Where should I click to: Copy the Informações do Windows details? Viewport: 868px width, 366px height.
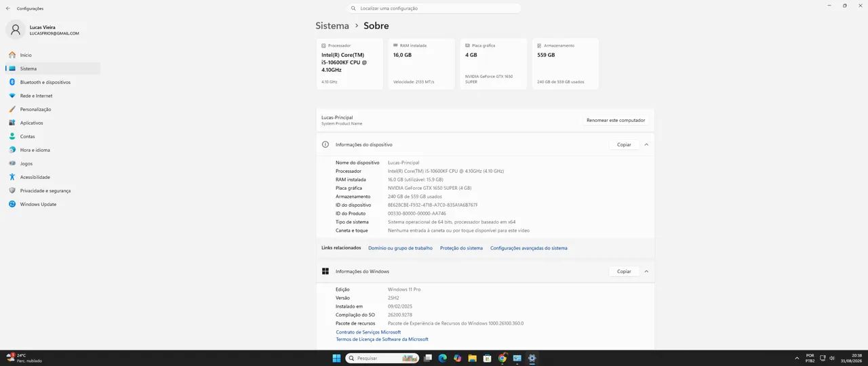pos(624,271)
